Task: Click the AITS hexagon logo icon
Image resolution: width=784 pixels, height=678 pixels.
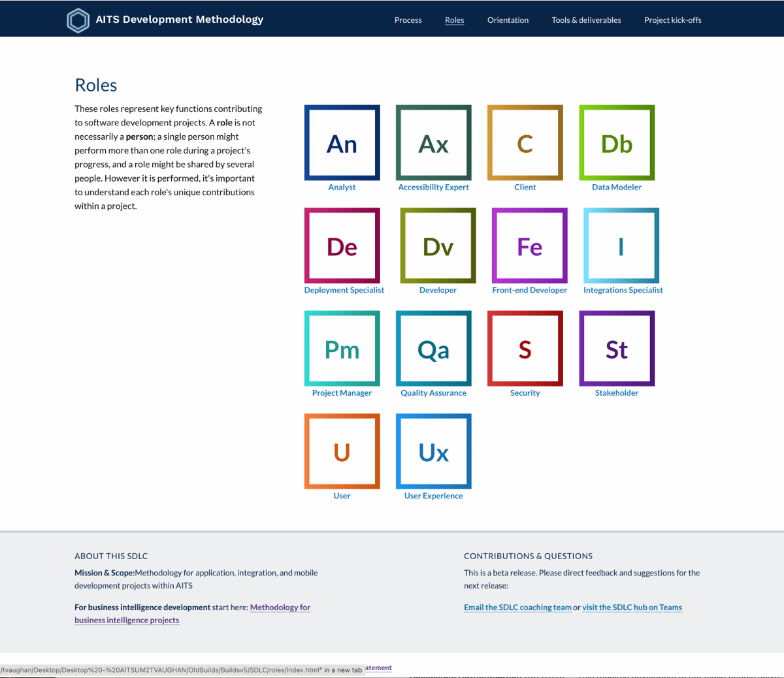Action: tap(78, 20)
